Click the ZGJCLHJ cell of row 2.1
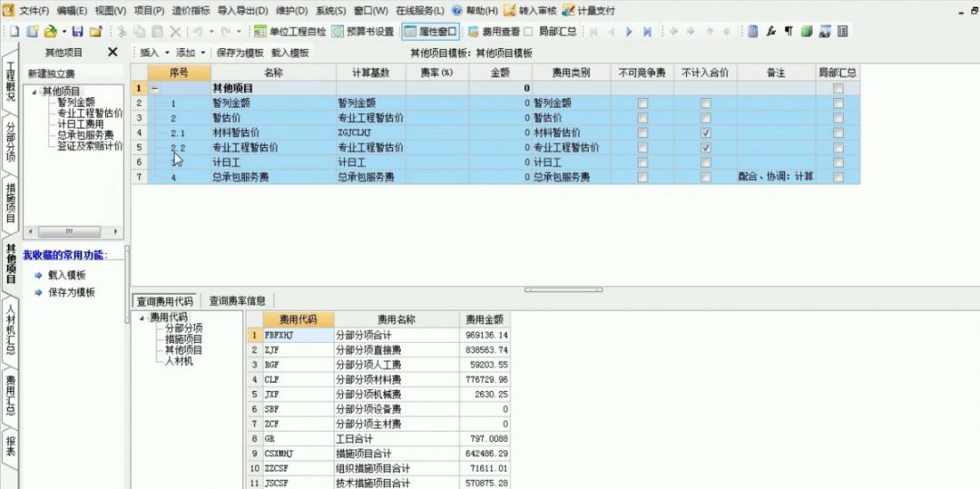 [x=370, y=133]
